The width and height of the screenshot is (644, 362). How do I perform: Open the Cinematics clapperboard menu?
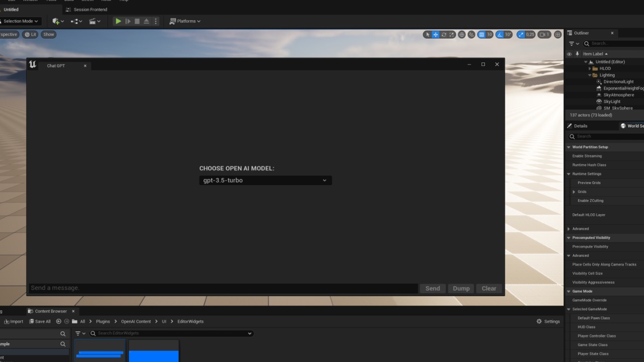click(94, 21)
